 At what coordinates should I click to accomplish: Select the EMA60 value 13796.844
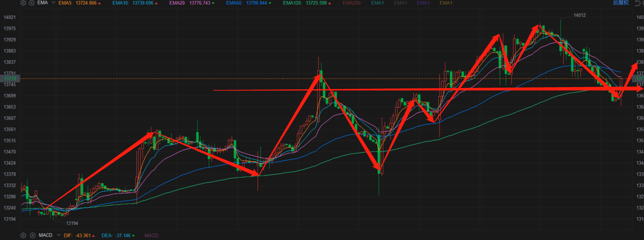coord(256,3)
